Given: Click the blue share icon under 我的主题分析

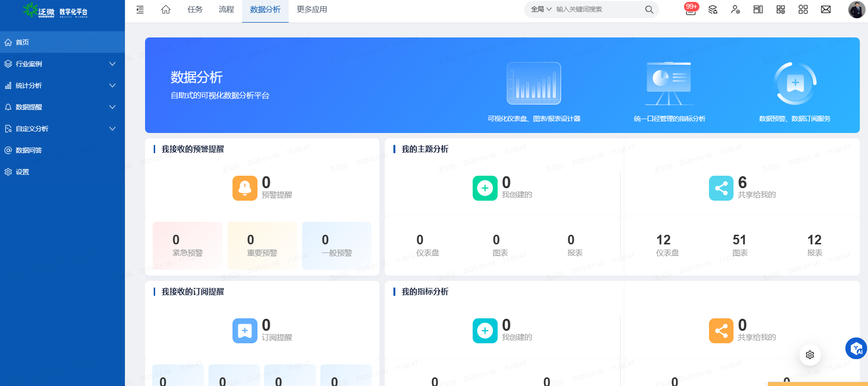Looking at the screenshot, I should [x=721, y=188].
